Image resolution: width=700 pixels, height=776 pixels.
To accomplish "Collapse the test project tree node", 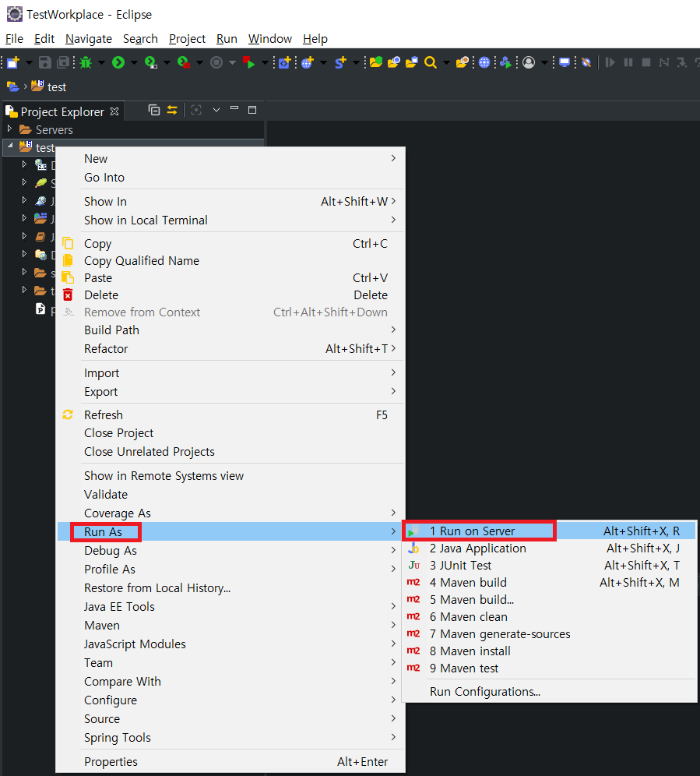I will [10, 146].
